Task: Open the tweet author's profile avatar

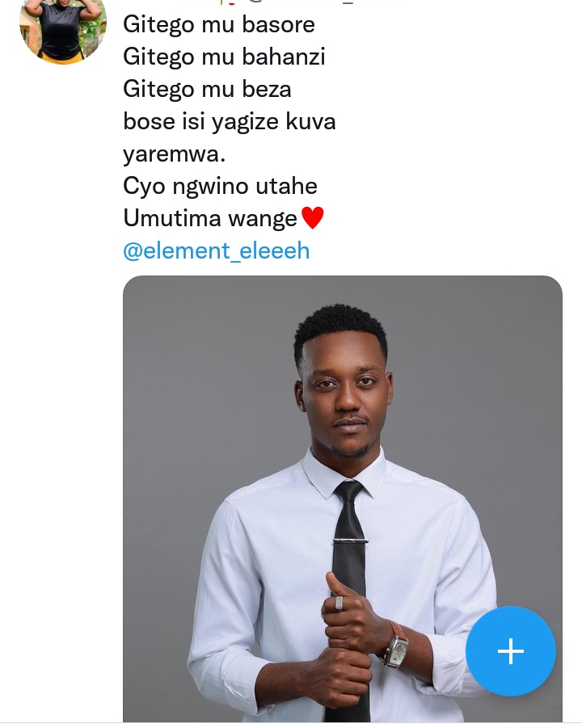Action: tap(62, 29)
